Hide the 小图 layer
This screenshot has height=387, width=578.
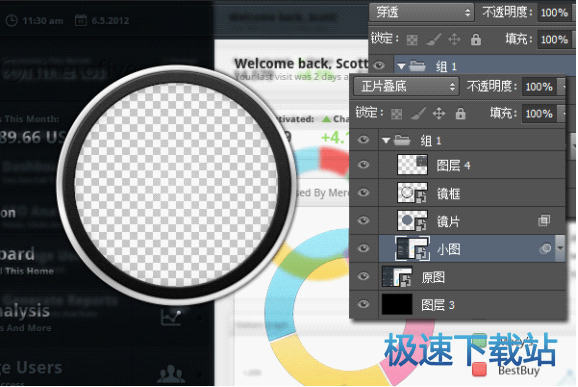pyautogui.click(x=363, y=248)
